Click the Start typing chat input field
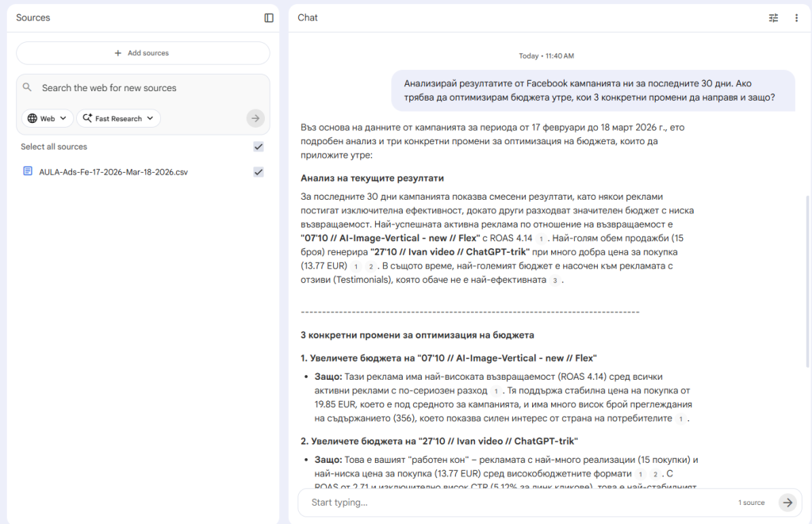 [515, 502]
